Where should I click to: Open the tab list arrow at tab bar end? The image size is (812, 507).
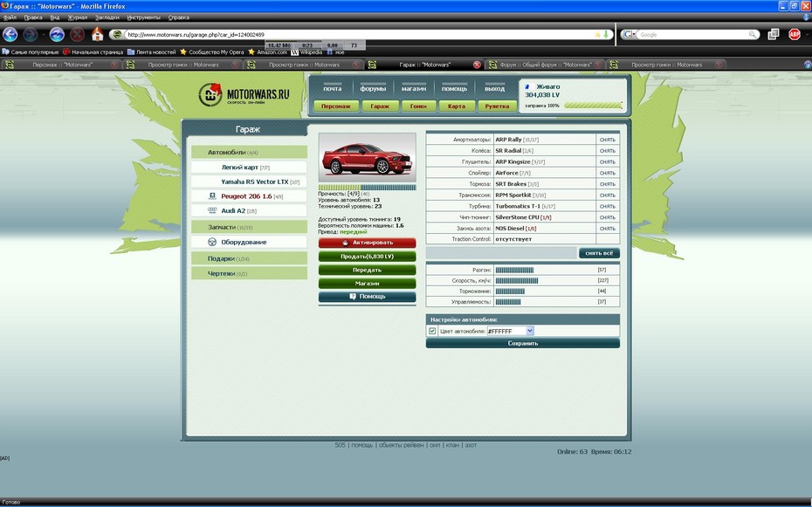808,65
